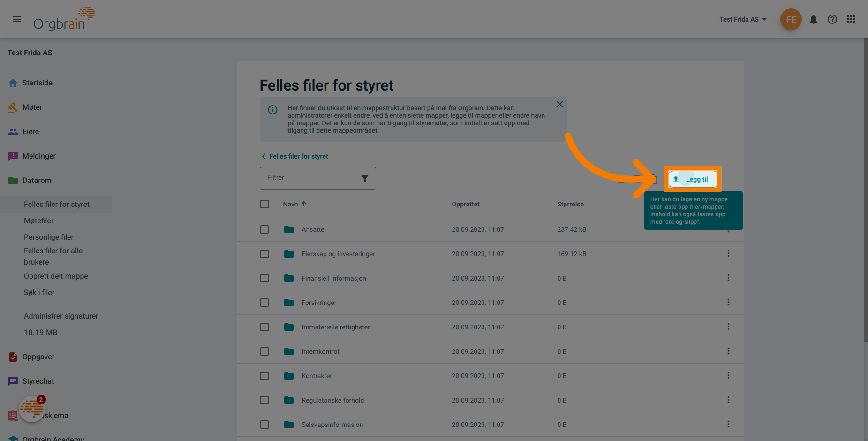
Task: Open the apps grid icon
Action: point(851,19)
